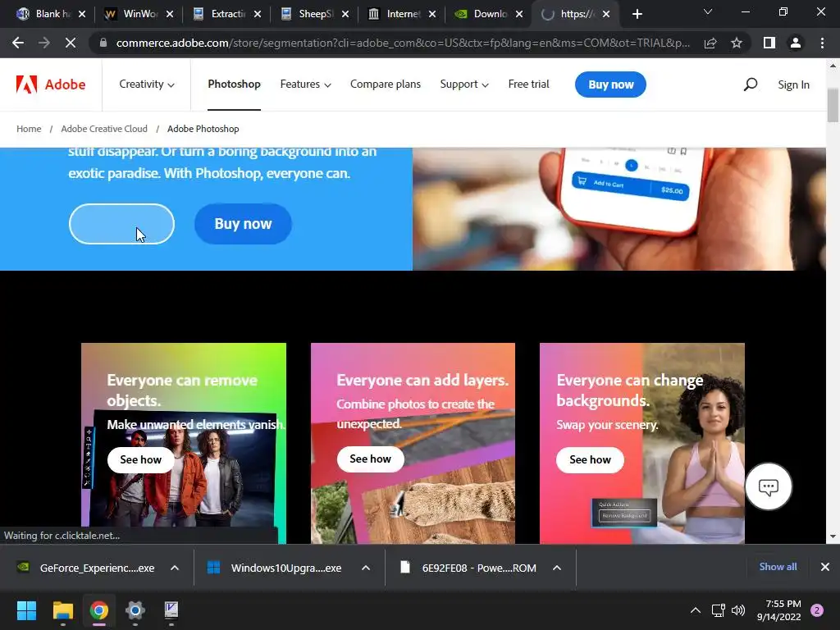Bookmark page with the star icon
840x630 pixels.
pyautogui.click(x=737, y=43)
